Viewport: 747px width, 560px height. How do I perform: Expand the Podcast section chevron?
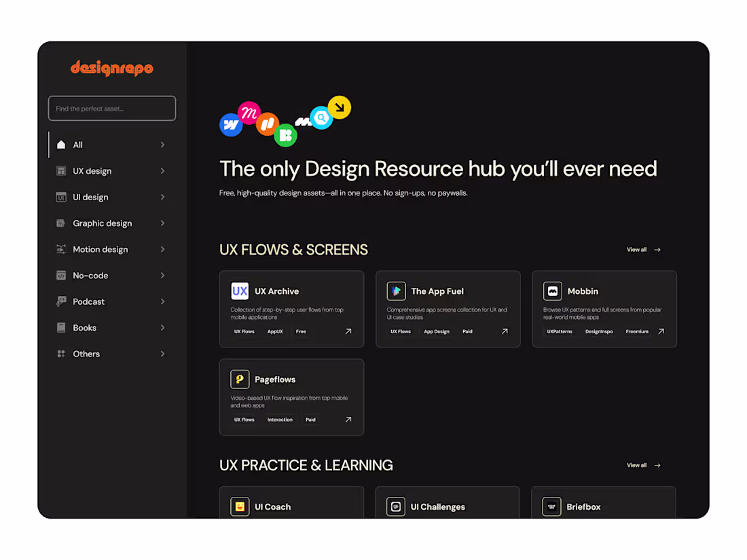pyautogui.click(x=162, y=301)
